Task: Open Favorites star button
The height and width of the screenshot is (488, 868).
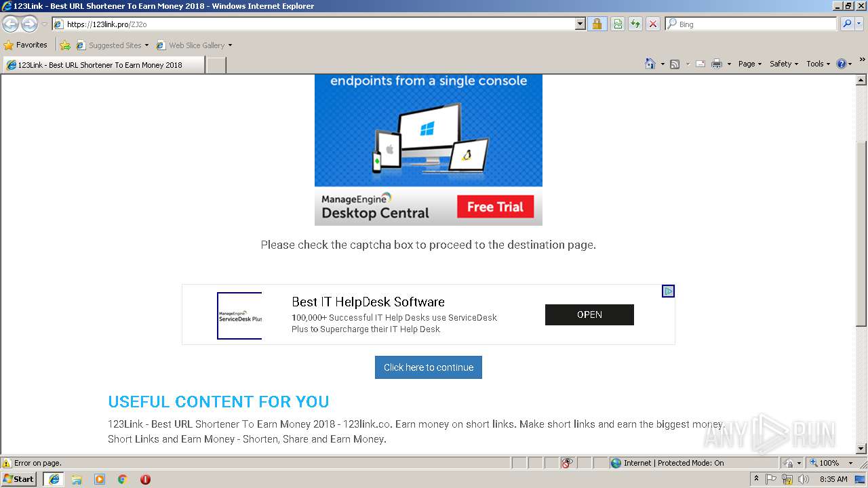Action: click(x=26, y=45)
